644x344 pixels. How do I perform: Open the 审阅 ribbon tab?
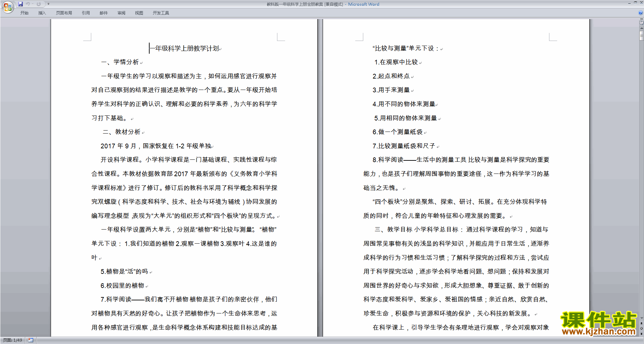point(121,13)
